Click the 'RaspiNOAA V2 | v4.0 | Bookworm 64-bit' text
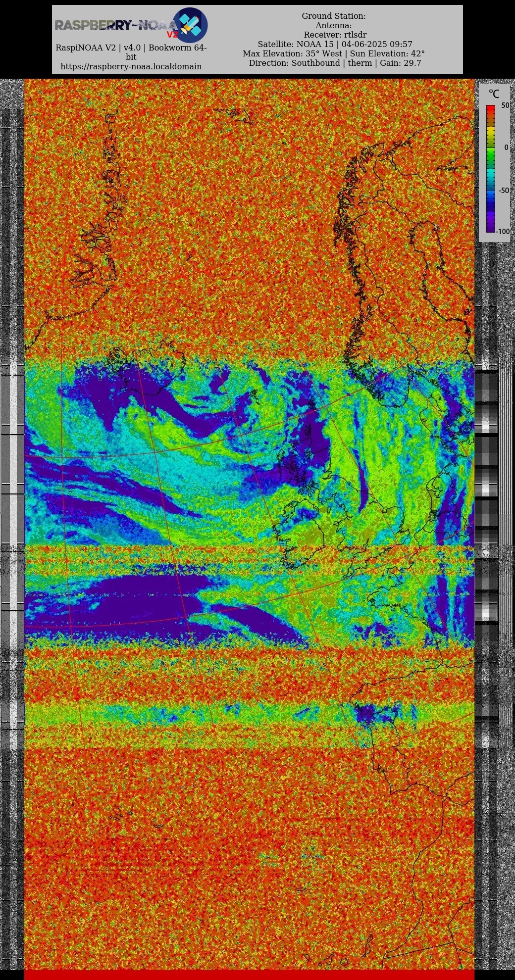 pos(131,52)
